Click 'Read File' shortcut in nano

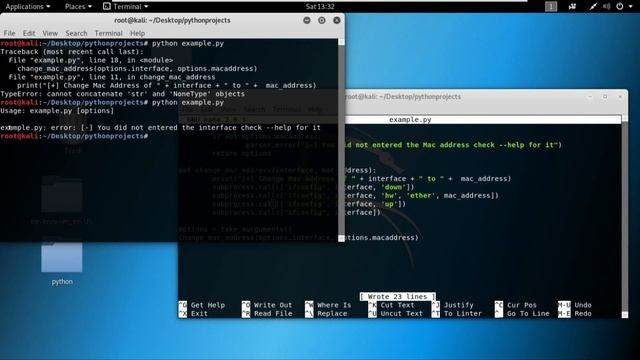click(x=267, y=313)
